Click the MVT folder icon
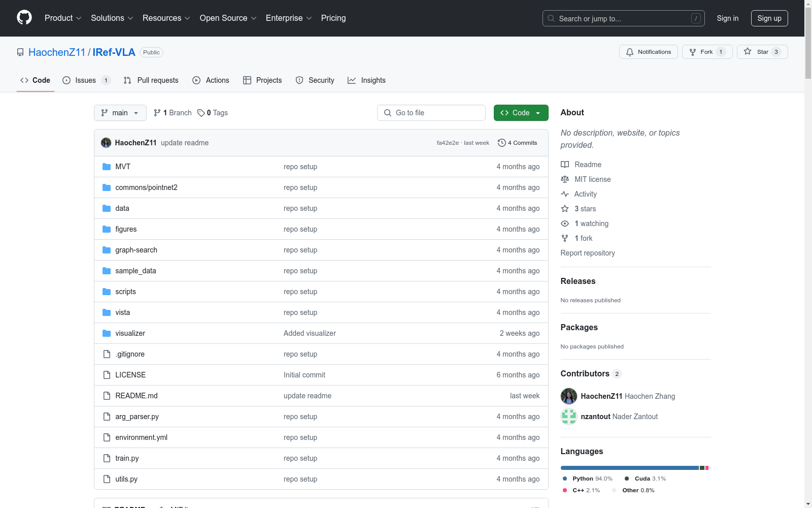The width and height of the screenshot is (812, 508). (x=107, y=167)
